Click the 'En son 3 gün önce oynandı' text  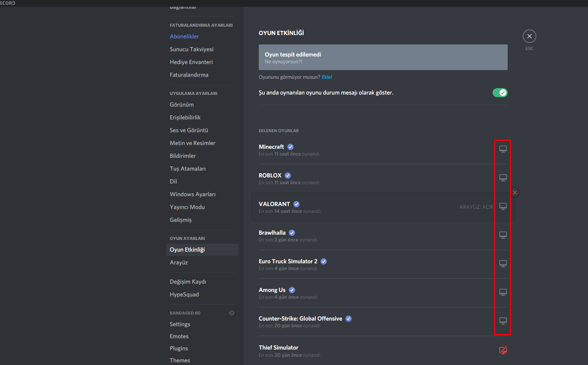click(288, 240)
